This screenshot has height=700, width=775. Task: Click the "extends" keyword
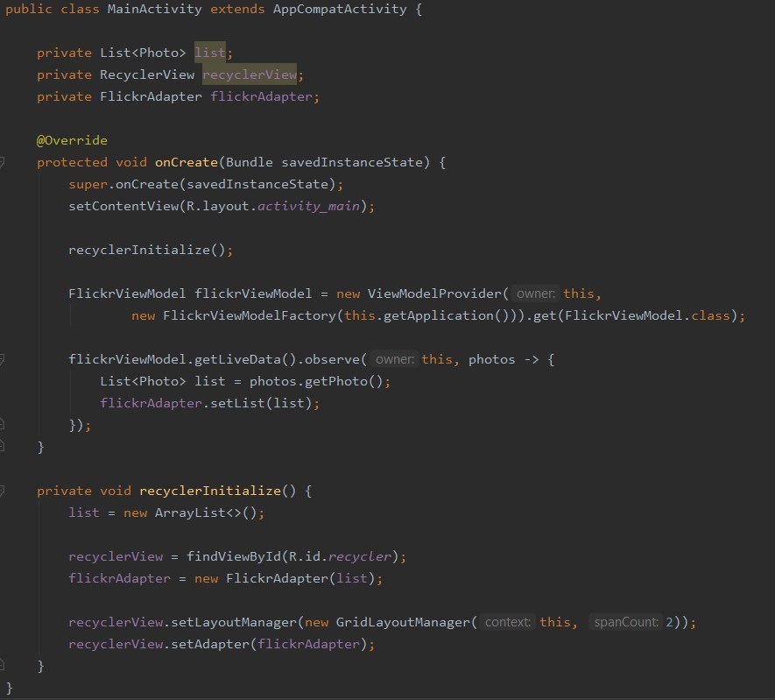237,9
